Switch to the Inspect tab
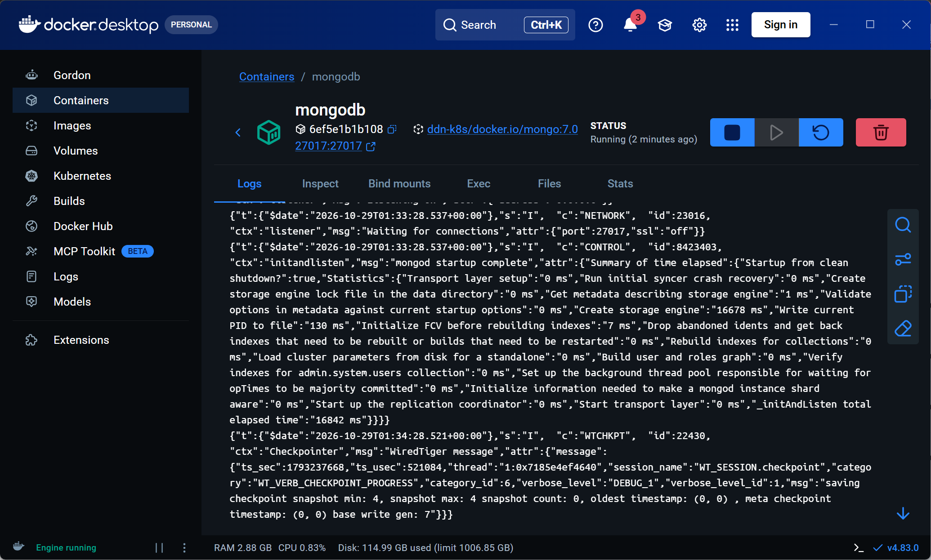 (x=320, y=183)
